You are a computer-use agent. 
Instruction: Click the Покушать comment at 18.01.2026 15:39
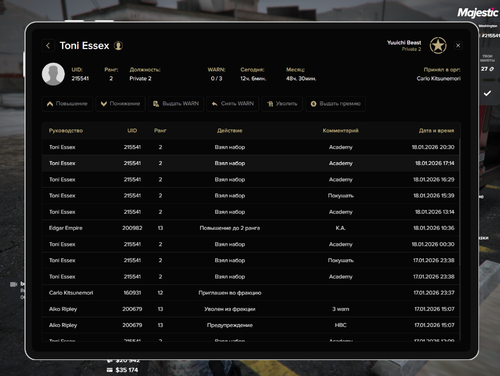(x=341, y=196)
